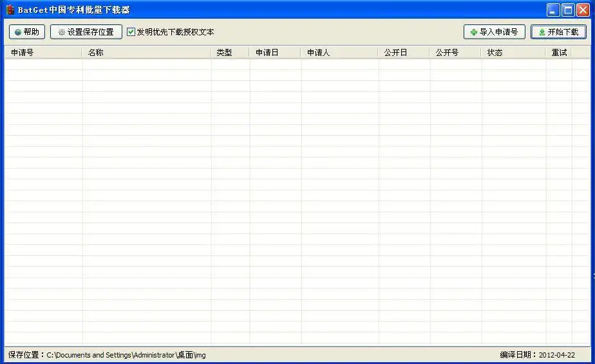
Task: Click the 重试 column header
Action: 558,52
